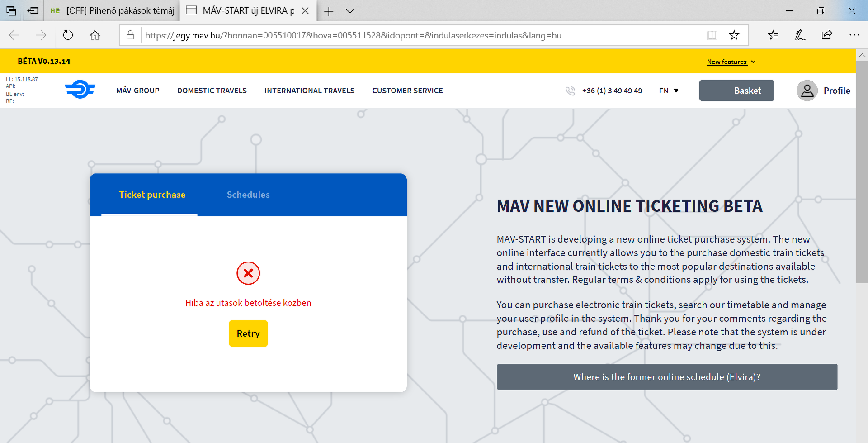868x443 pixels.
Task: Go back with the browser back arrow
Action: click(14, 35)
